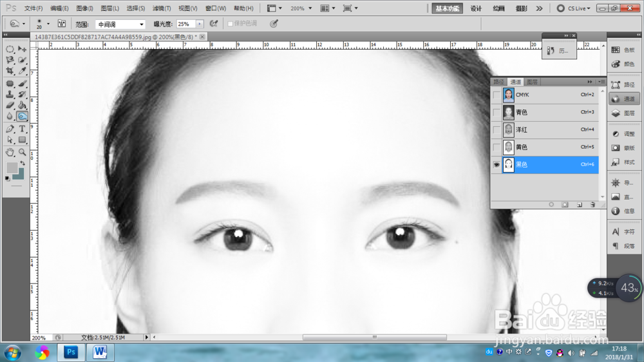
Task: Select the Blur tool
Action: [x=10, y=117]
